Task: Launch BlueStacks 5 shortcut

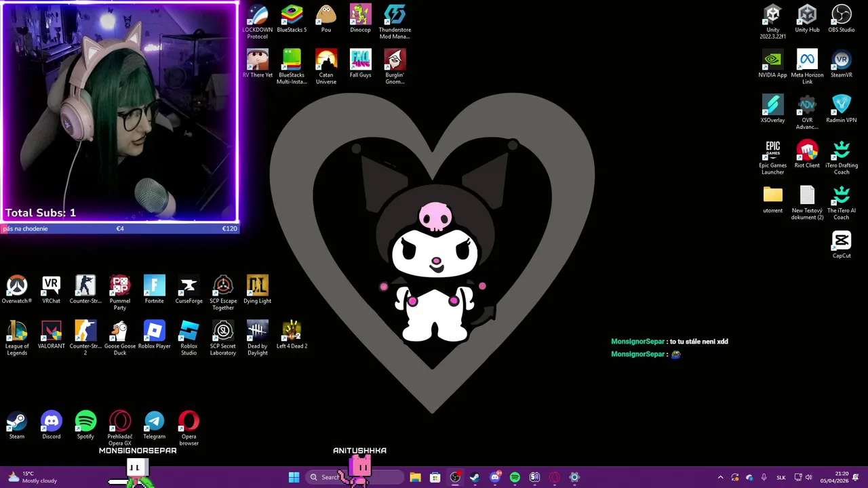Action: pos(292,19)
